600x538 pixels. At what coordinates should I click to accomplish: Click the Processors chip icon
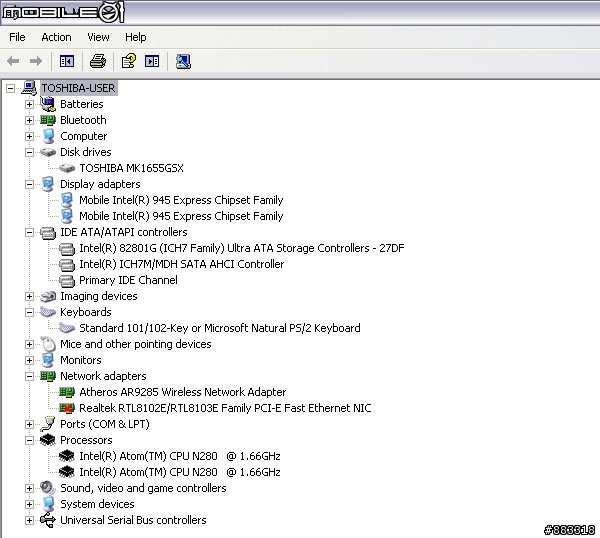[48, 440]
